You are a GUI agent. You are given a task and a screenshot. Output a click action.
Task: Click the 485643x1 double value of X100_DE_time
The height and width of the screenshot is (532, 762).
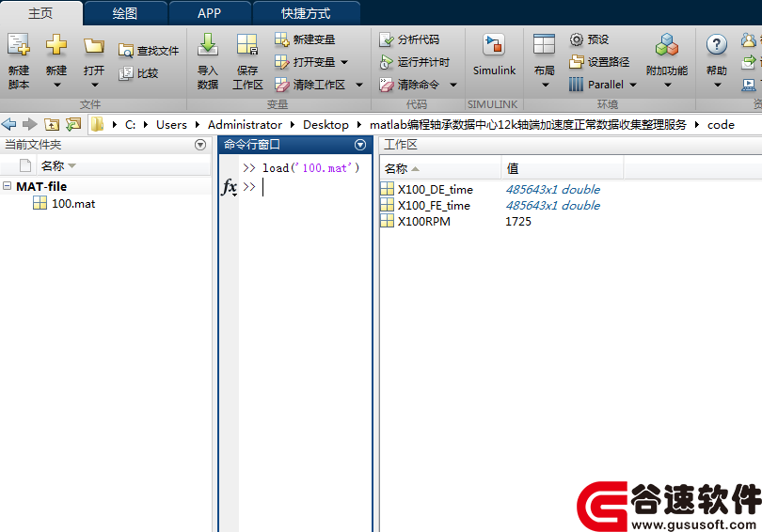[552, 189]
